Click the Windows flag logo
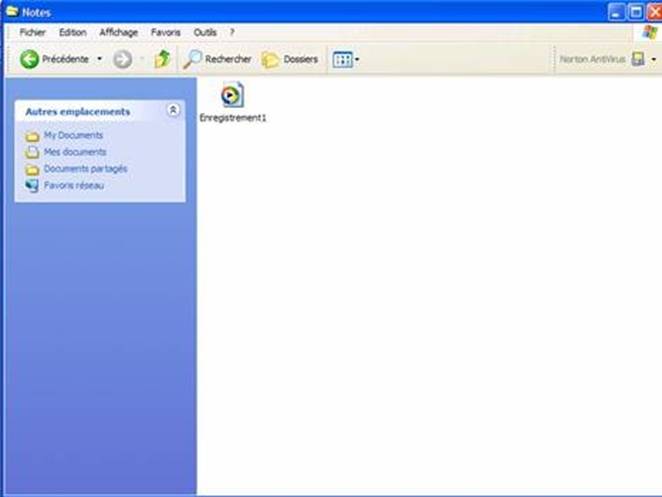This screenshot has height=497, width=662. [x=650, y=33]
